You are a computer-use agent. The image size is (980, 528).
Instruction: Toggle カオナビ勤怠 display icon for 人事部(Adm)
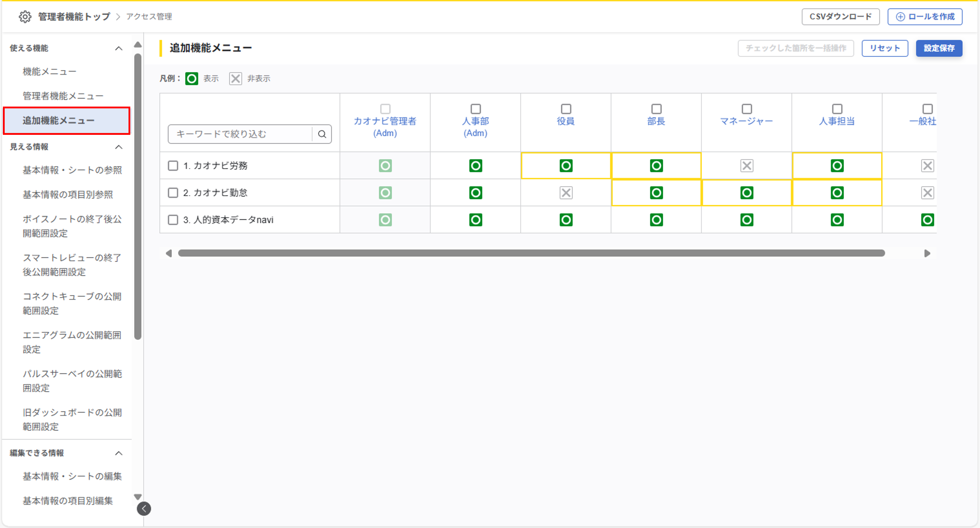tap(476, 193)
